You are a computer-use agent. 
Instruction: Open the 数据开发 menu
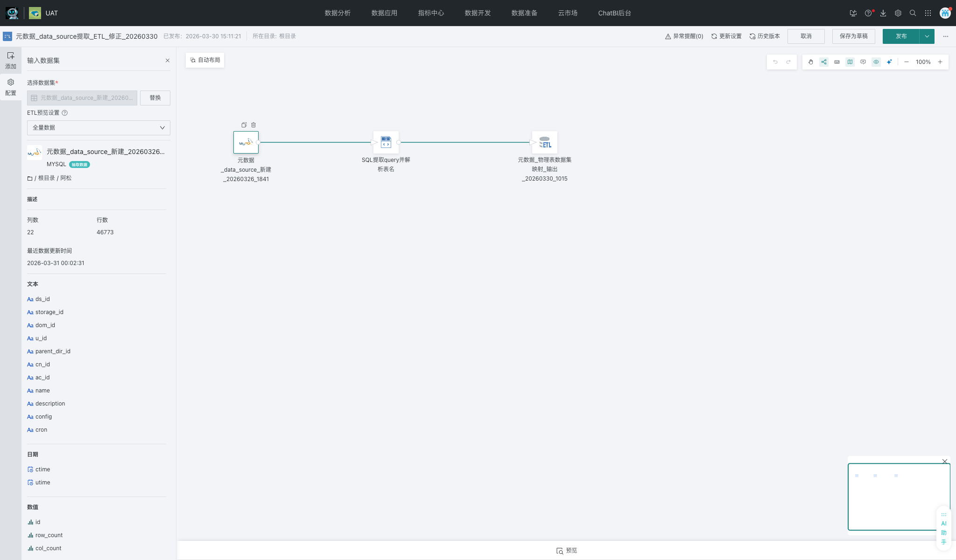tap(478, 13)
